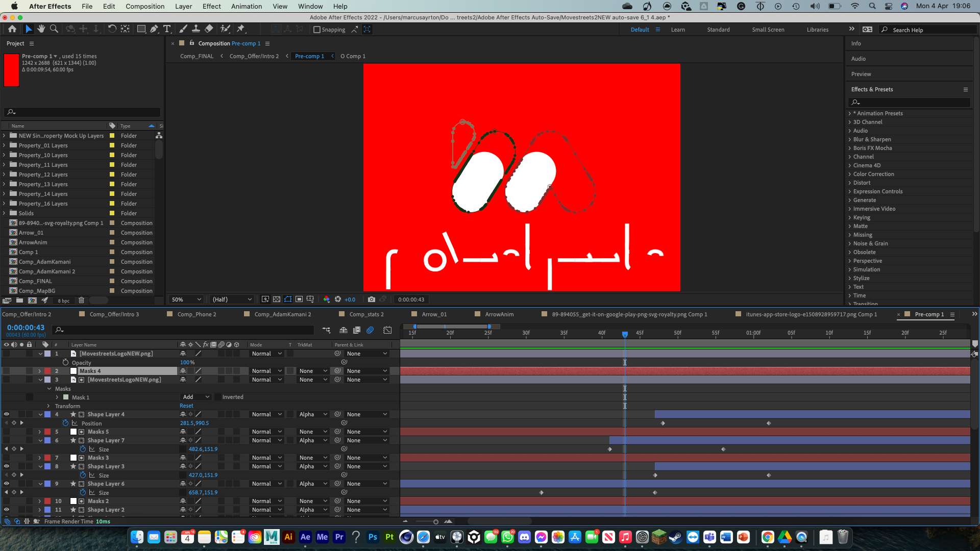
Task: Create a new composition from Project panel
Action: click(32, 300)
